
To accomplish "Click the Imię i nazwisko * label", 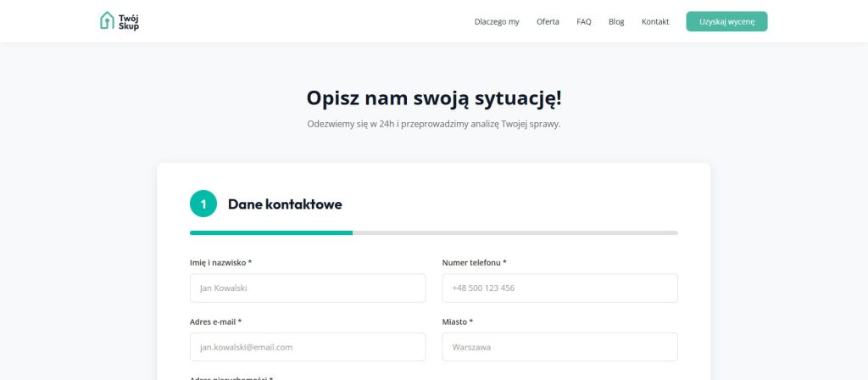I will (x=221, y=263).
